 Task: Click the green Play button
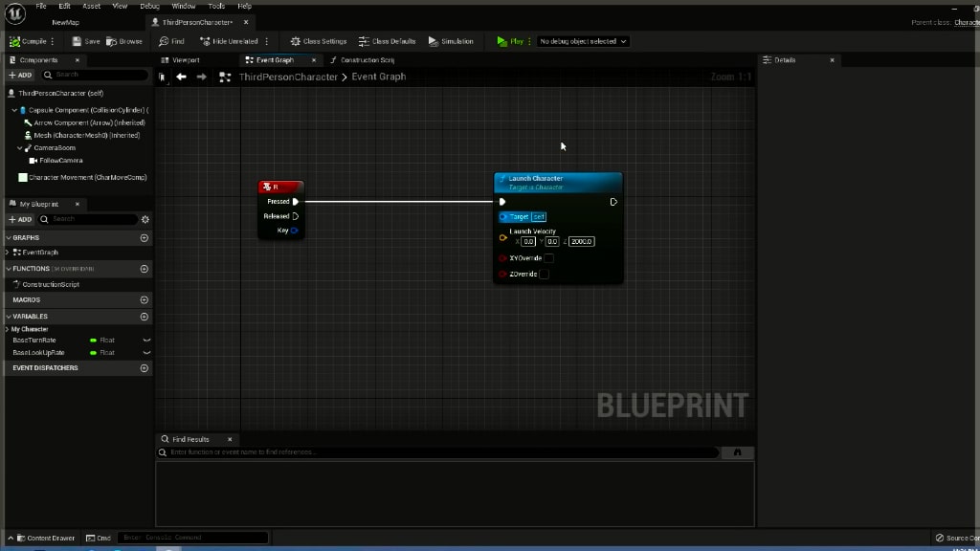510,41
